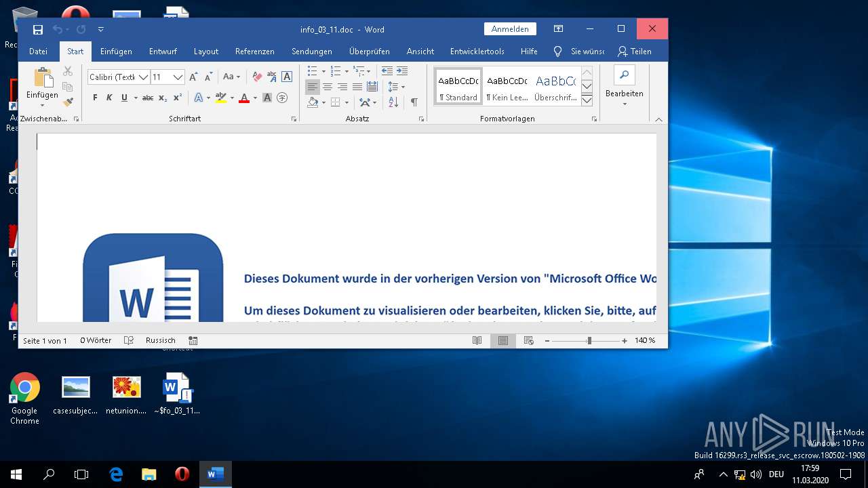
Task: Click the Copy icon in Zwischenablage group
Action: [x=68, y=87]
